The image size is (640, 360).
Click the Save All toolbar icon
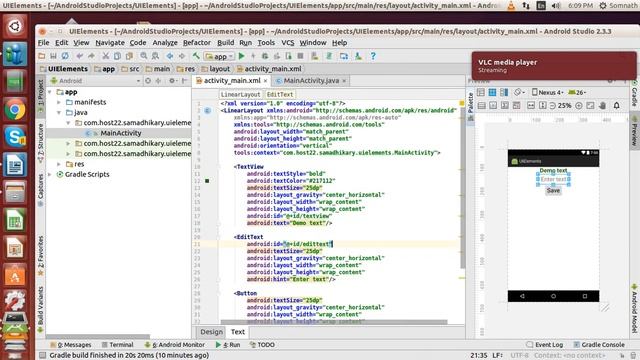[53, 56]
